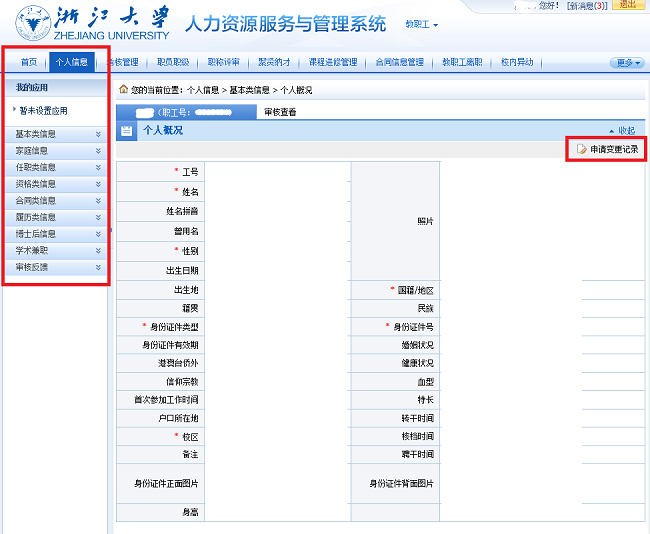
Task: Open the 新消息 notifications link
Action: pyautogui.click(x=586, y=6)
